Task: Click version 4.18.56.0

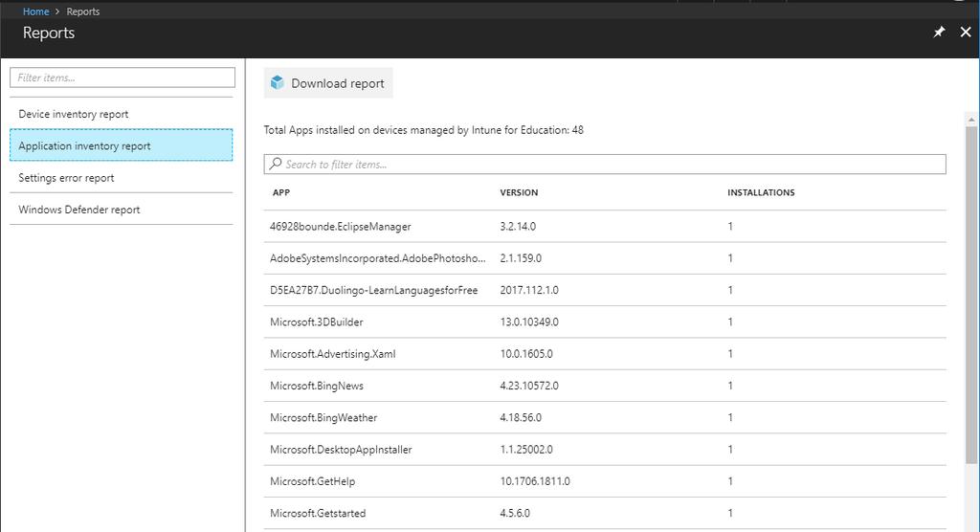Action: click(x=521, y=417)
